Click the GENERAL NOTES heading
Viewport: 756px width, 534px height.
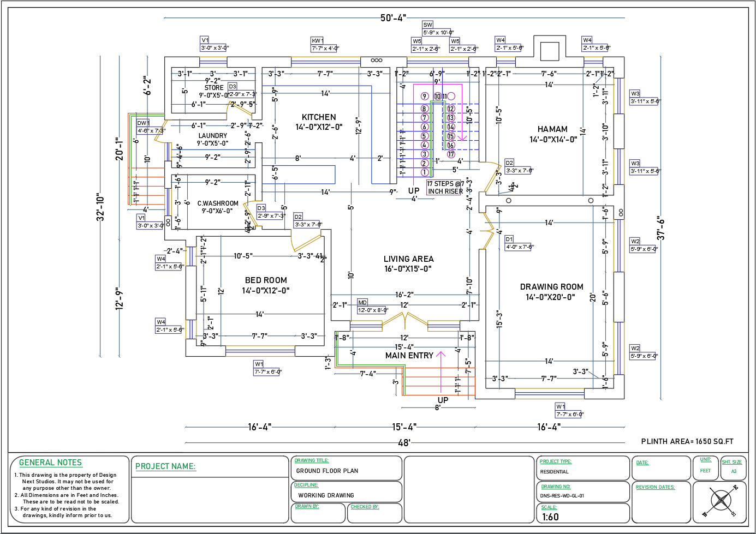point(50,463)
